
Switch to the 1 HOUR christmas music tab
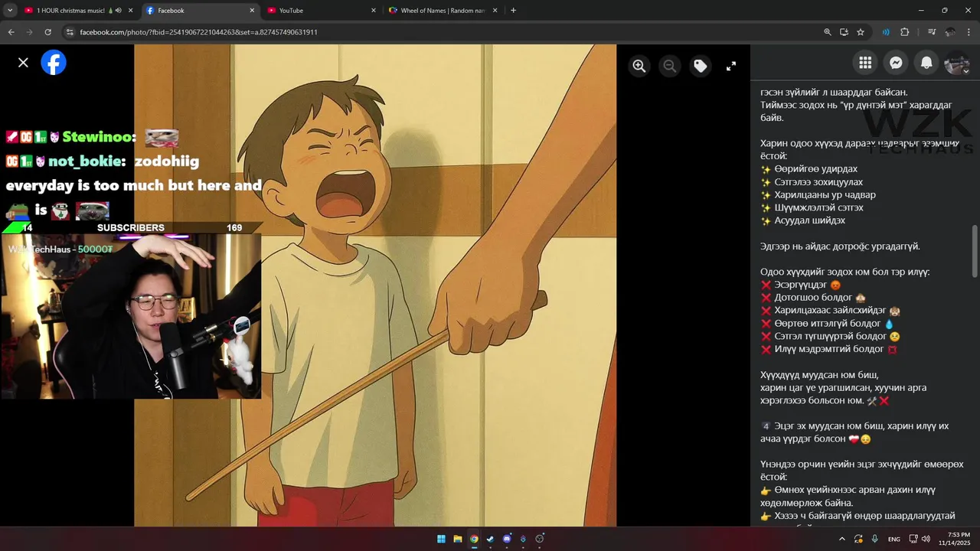tap(70, 11)
